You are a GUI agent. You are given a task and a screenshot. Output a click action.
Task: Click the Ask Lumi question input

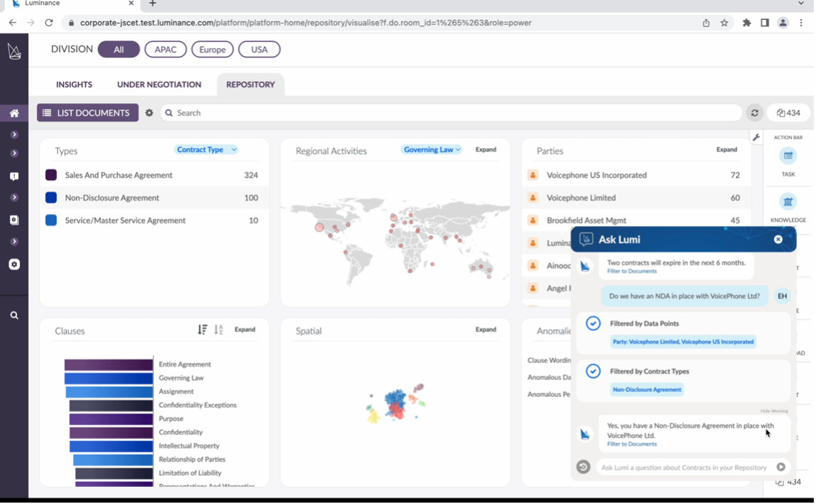tap(684, 467)
